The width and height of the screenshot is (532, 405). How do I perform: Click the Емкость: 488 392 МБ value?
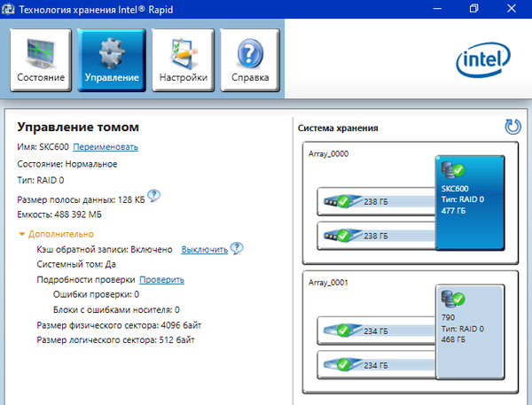[59, 214]
